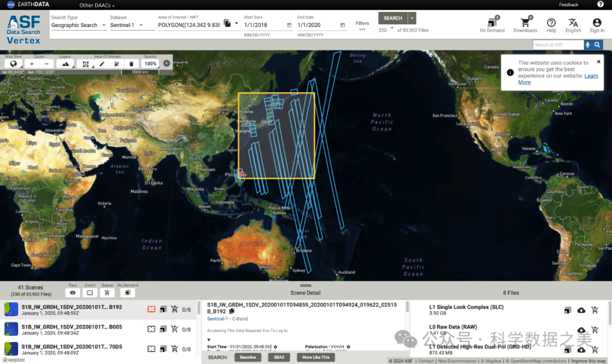Click the Baseline search button
This screenshot has width=612, height=364.
pyautogui.click(x=248, y=357)
